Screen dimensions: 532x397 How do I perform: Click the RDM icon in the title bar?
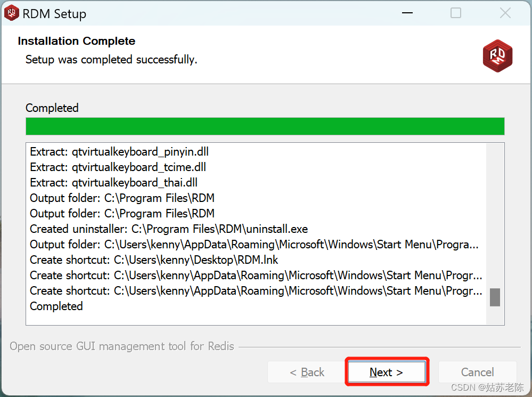click(x=11, y=13)
